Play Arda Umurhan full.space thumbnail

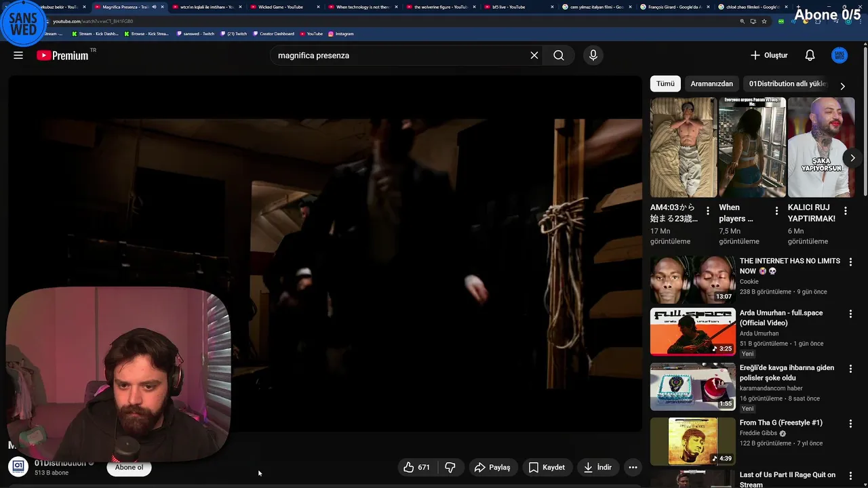(x=692, y=332)
